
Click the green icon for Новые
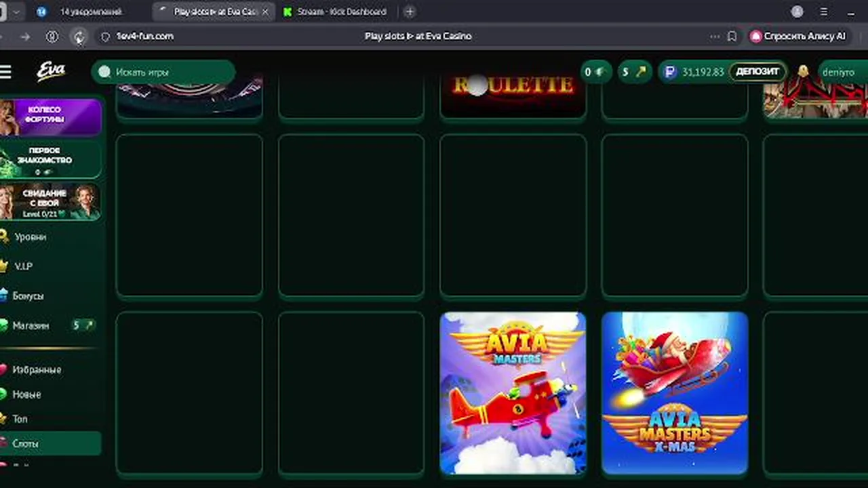click(3, 394)
